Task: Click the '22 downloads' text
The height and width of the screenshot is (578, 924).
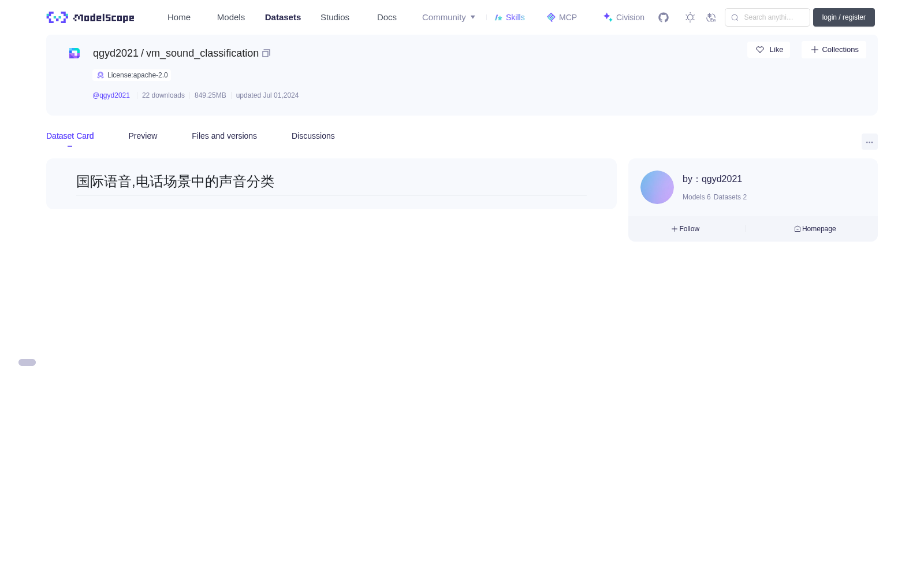Action: pos(163,95)
